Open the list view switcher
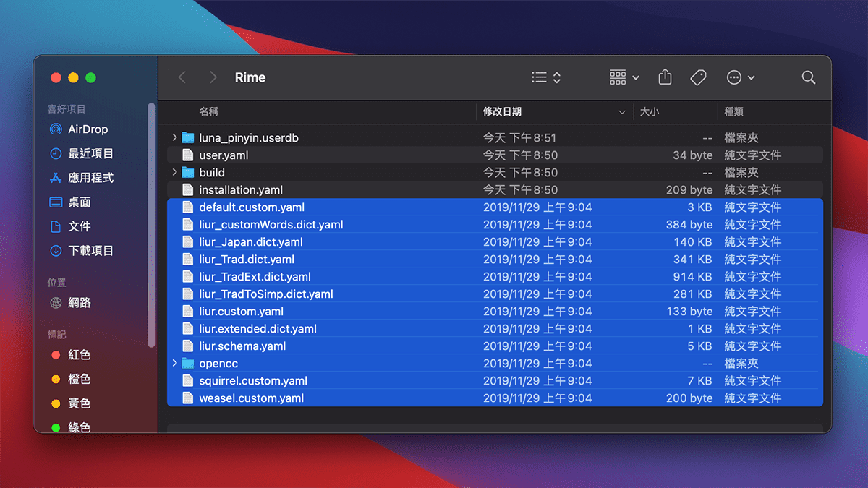The height and width of the screenshot is (488, 868). pos(546,77)
